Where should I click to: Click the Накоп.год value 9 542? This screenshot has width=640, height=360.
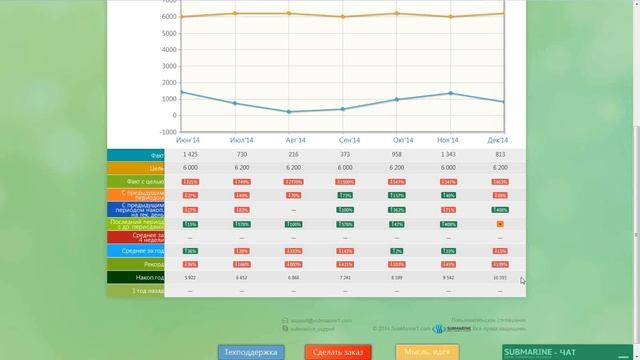[x=448, y=278]
